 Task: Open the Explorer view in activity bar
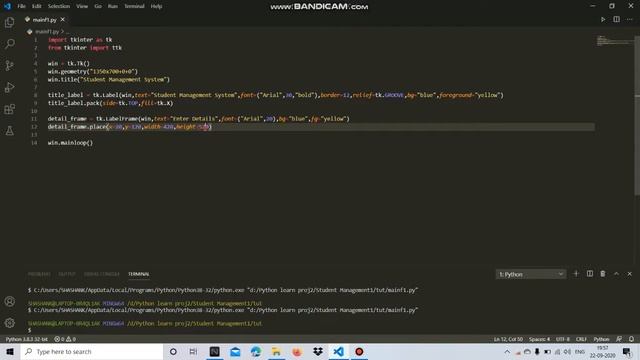pos(9,22)
